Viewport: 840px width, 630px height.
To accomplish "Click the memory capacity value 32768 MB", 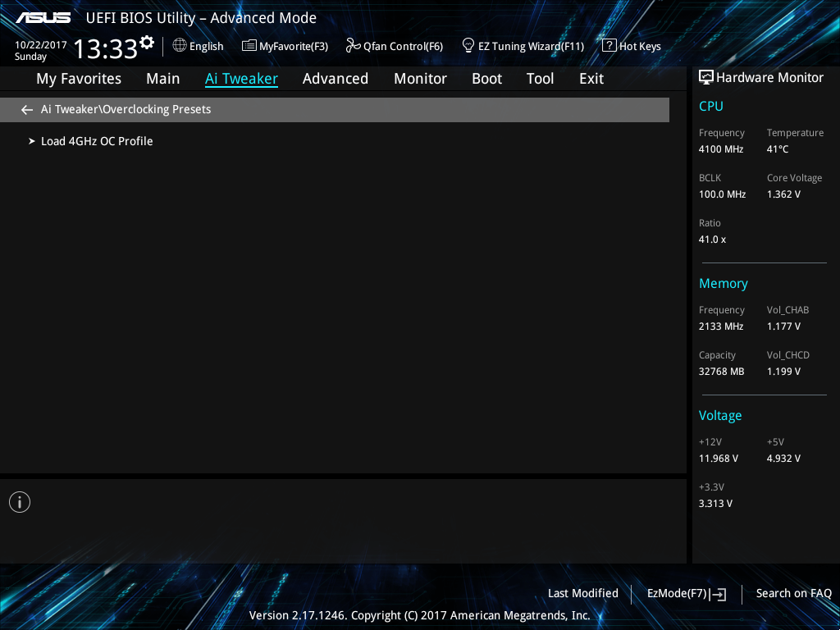I will 722,372.
